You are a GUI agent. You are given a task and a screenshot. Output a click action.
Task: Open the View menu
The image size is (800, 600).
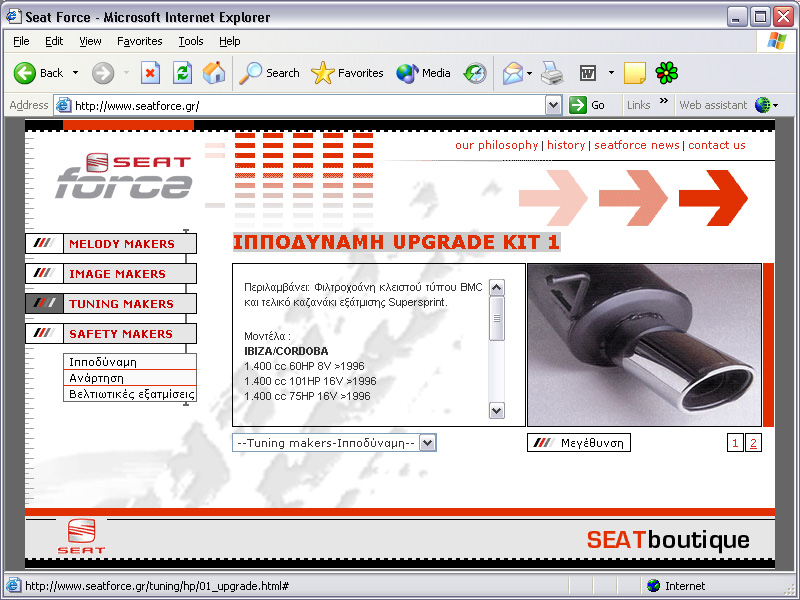tap(90, 41)
